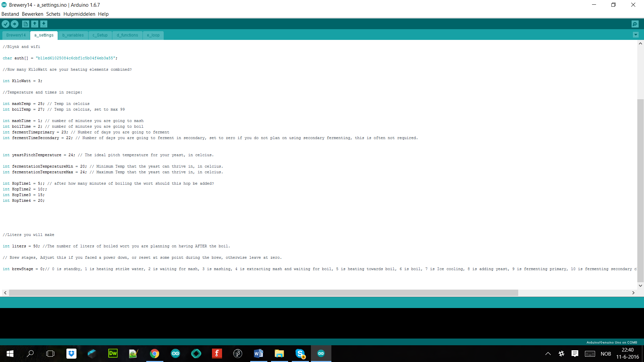Screen dimensions: 644x362
Task: Click the c_Setup tab
Action: [100, 35]
